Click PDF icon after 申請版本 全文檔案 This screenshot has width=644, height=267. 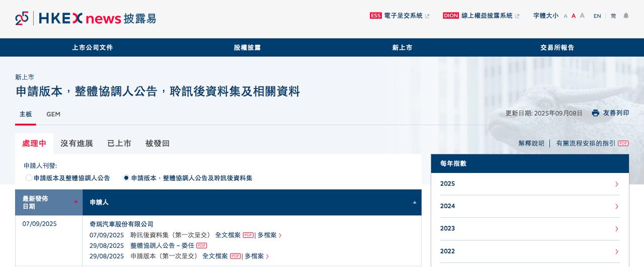click(x=235, y=256)
